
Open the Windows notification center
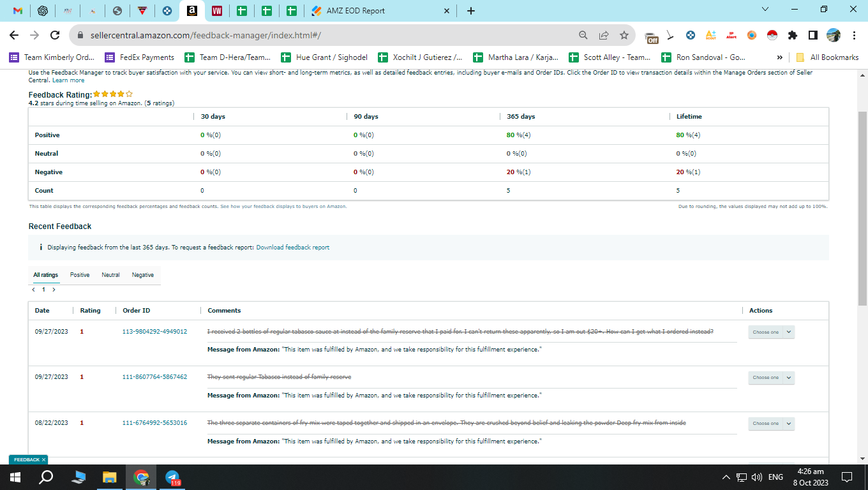[847, 477]
